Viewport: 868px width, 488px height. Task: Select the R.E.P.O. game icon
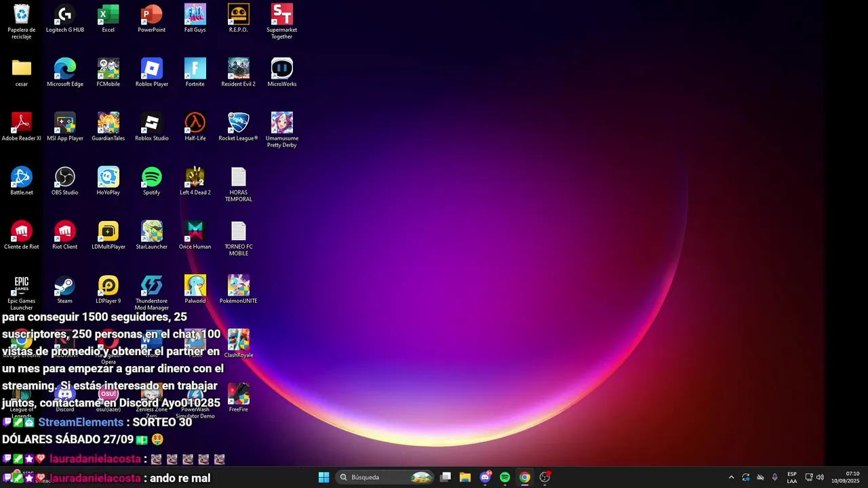click(239, 19)
